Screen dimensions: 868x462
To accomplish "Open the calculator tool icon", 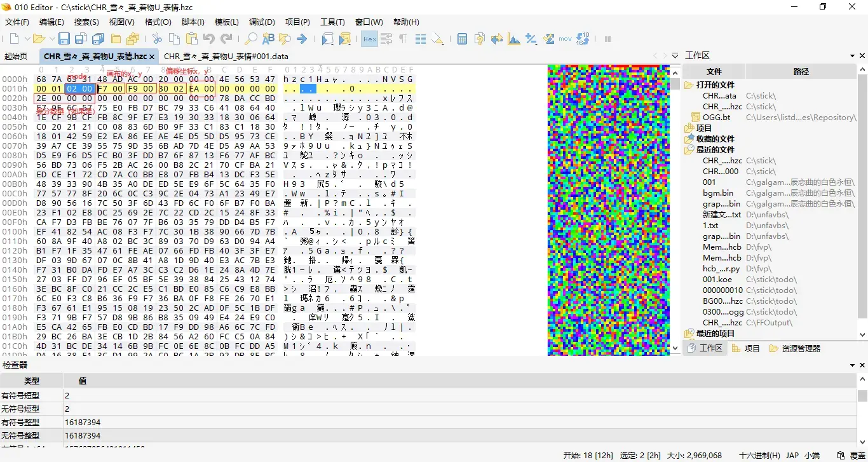I will click(x=462, y=39).
